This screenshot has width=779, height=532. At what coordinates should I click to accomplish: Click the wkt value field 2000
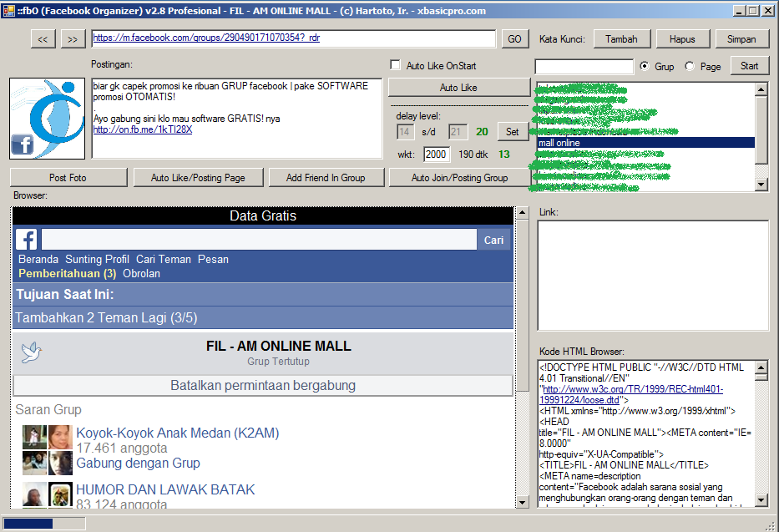[x=436, y=154]
